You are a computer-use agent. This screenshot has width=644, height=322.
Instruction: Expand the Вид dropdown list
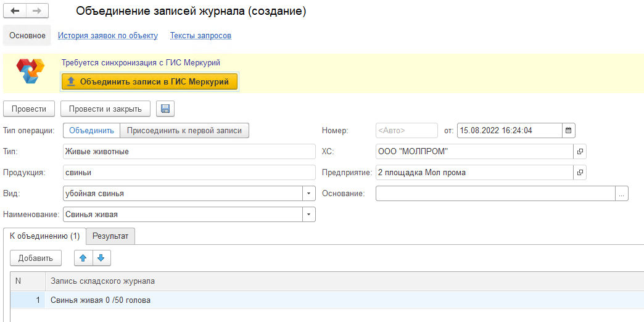click(308, 194)
